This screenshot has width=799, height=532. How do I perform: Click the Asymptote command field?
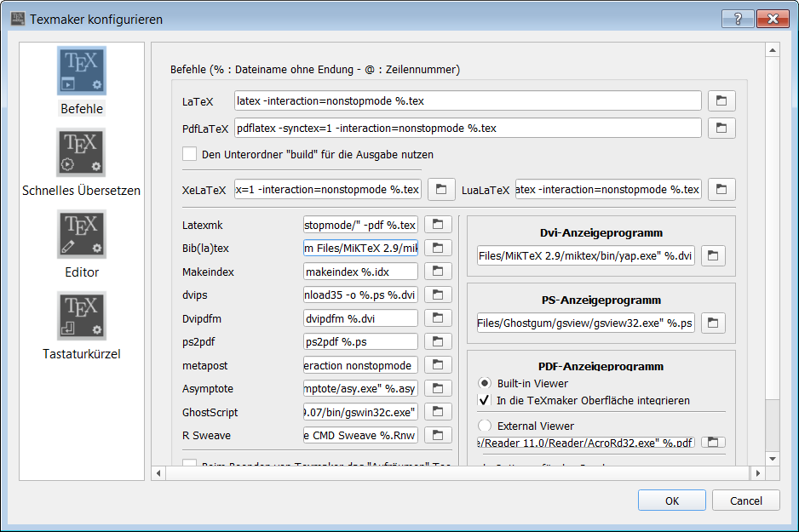click(x=360, y=388)
